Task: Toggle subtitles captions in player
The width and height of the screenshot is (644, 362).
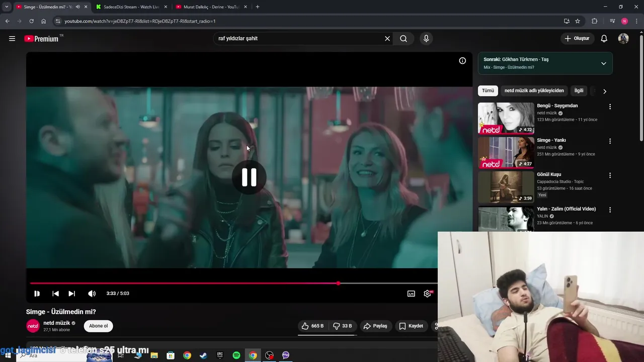Action: (411, 294)
